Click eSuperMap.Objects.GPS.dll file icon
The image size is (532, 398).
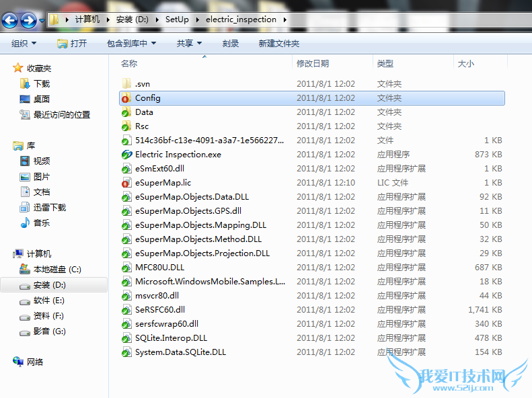(126, 211)
